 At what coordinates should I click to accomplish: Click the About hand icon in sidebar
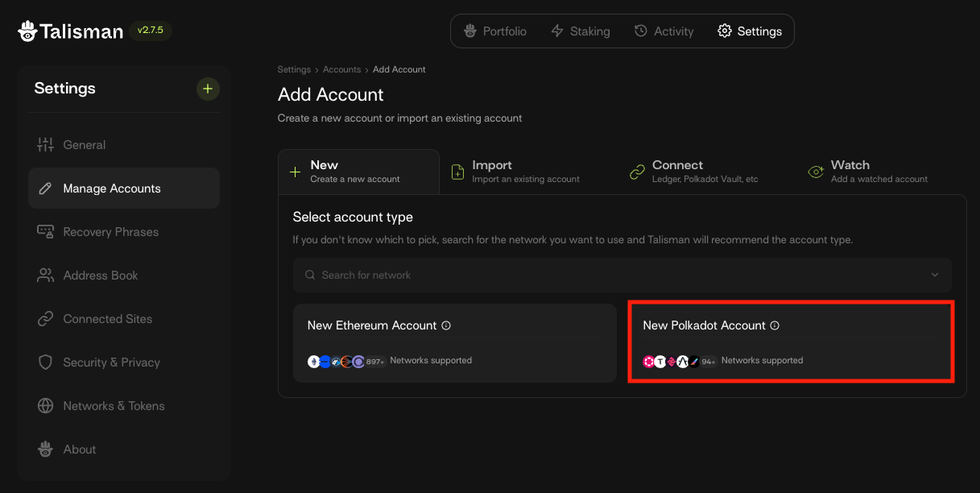46,449
